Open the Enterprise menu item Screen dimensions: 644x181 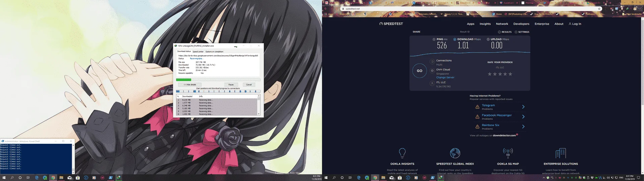coord(542,24)
